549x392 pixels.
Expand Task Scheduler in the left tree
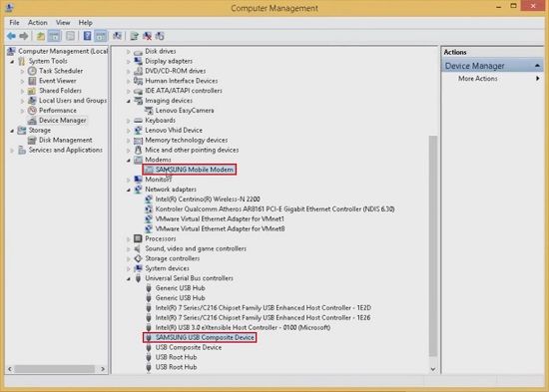click(22, 72)
